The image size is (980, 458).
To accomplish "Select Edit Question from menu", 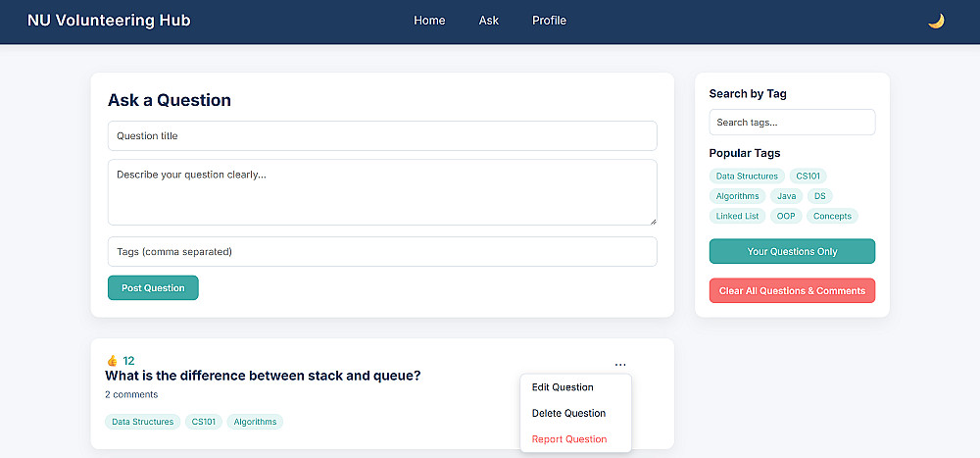I will tap(563, 387).
